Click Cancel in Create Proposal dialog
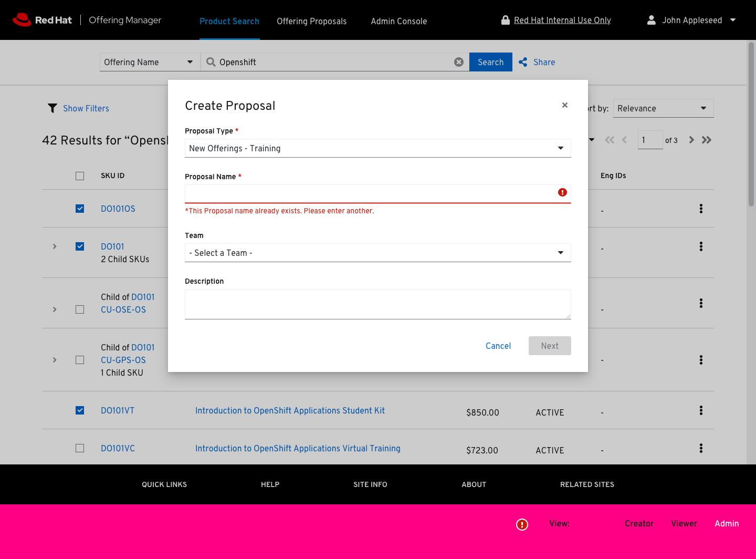This screenshot has height=559, width=756. 498,346
